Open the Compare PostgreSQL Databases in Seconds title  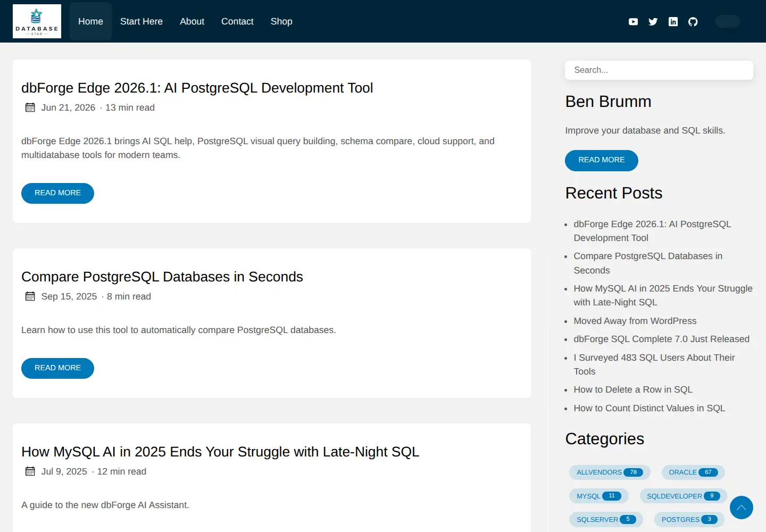tap(162, 277)
